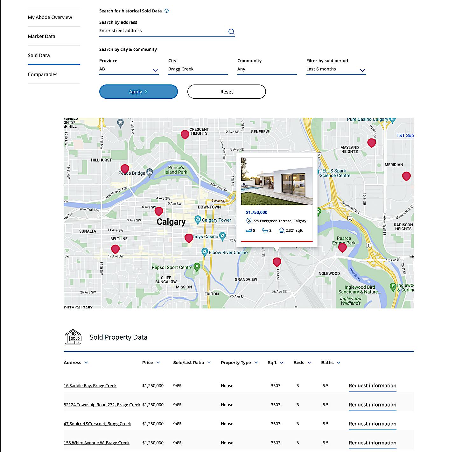Sort table by Beds column
Viewport: 476px width, 452px height.
(302, 363)
